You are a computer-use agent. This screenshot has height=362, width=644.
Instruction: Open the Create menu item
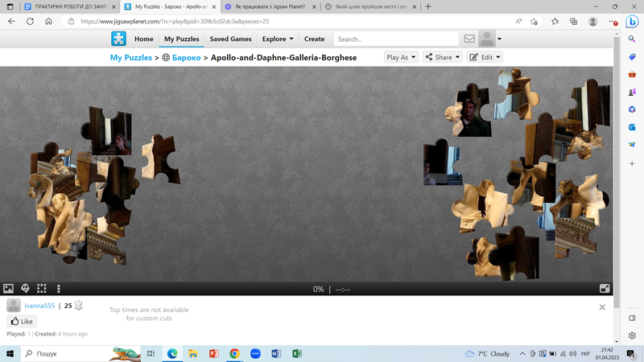pos(314,39)
